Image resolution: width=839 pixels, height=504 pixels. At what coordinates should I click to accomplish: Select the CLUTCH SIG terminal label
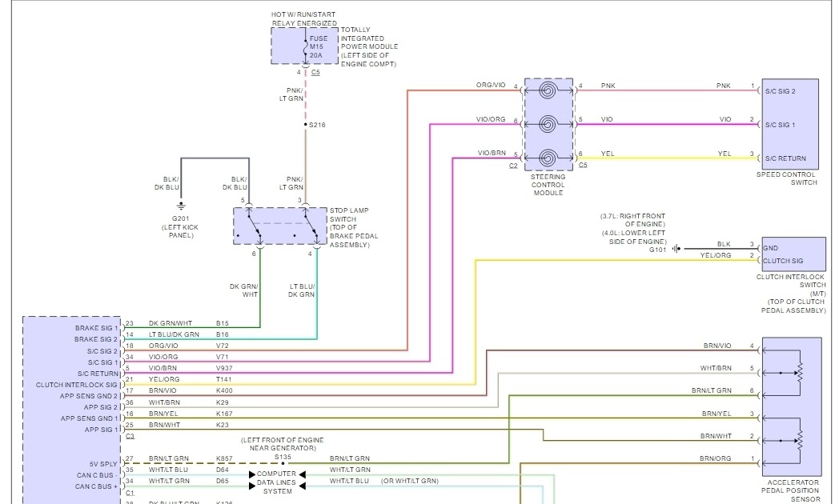[783, 261]
